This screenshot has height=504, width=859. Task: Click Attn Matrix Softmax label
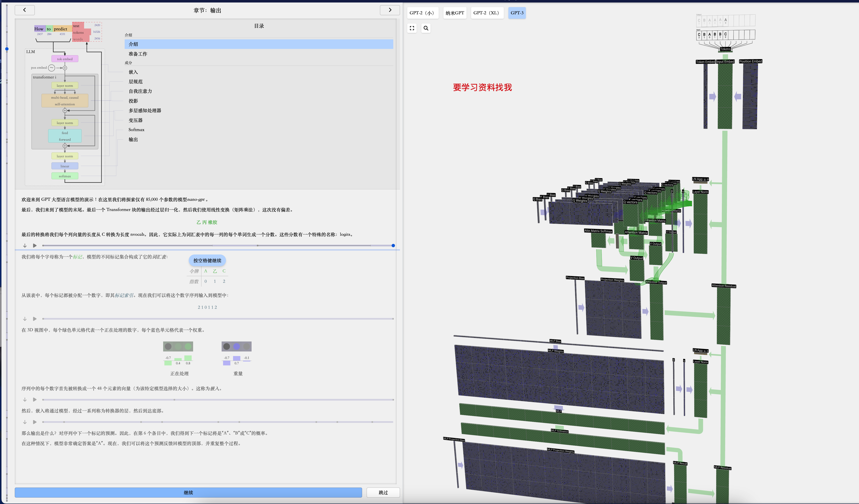pyautogui.click(x=598, y=231)
